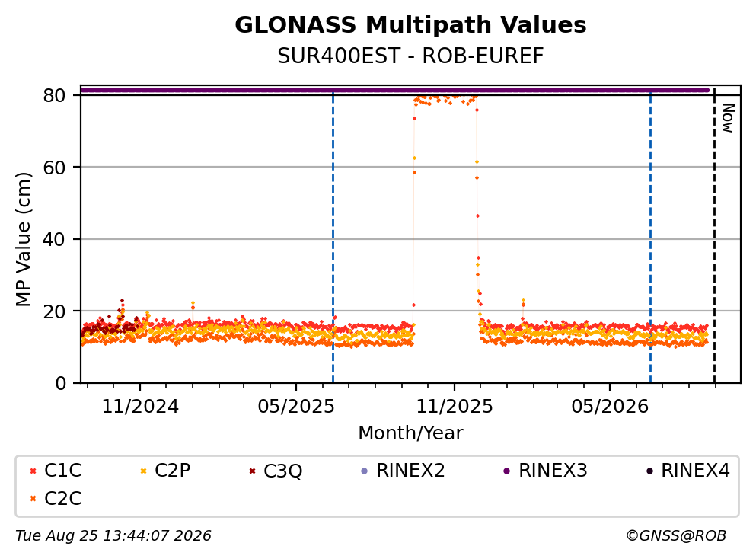Click the RINEX2 legend dot

(x=365, y=471)
